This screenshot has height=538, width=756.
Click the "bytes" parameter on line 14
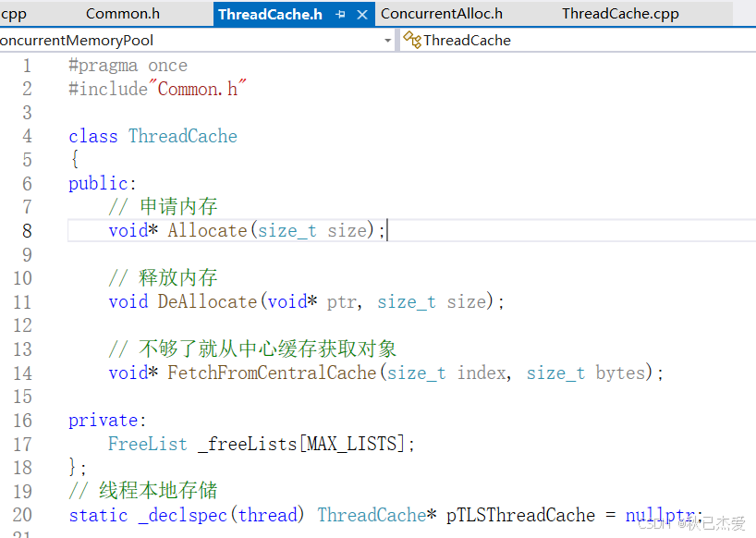[x=620, y=373]
